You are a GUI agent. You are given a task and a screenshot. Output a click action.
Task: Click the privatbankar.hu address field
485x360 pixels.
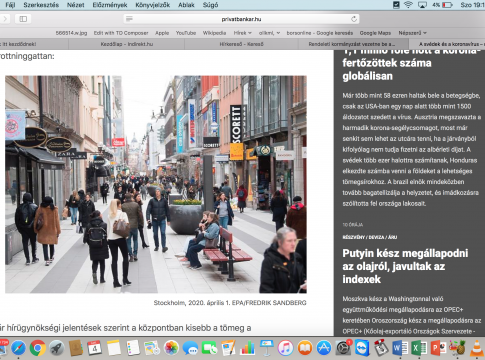[241, 19]
